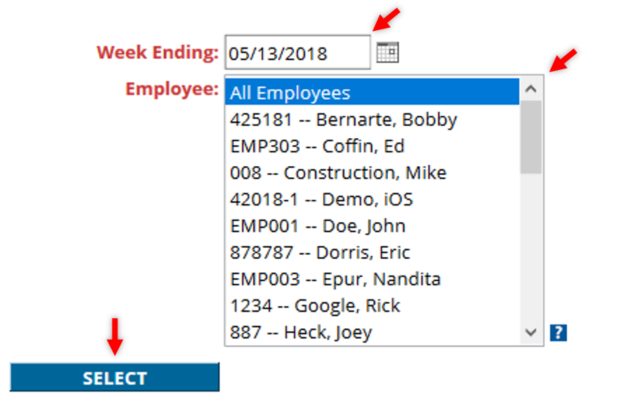Click the listbox scroll up arrow
633x397 pixels.
(x=531, y=89)
